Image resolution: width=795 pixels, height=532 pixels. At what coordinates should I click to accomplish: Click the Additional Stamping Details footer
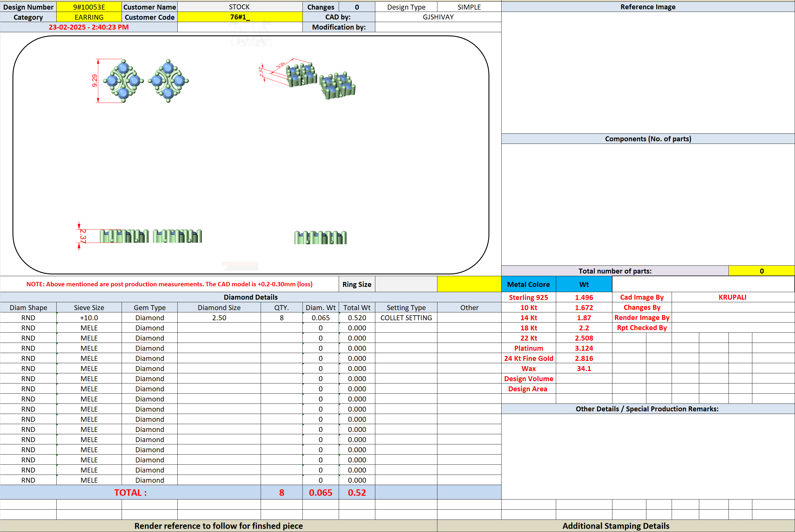point(616,526)
